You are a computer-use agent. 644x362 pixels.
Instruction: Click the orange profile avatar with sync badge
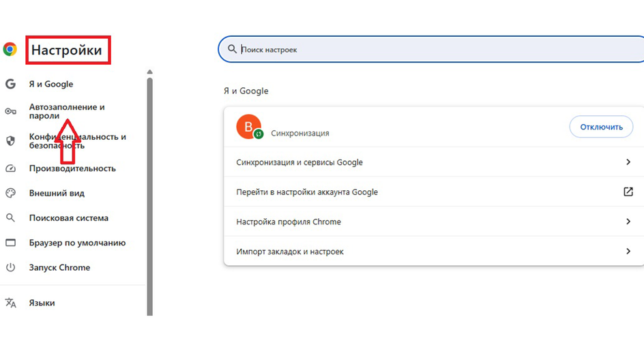(x=249, y=127)
